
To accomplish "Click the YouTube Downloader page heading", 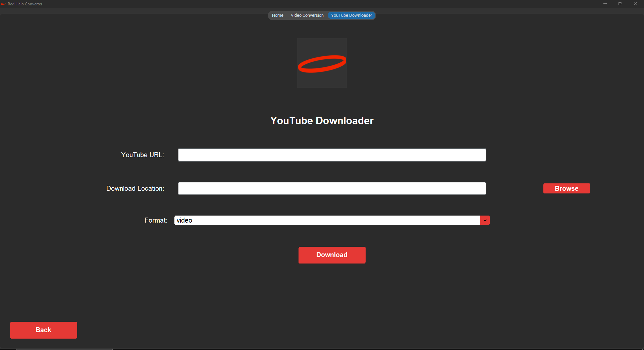I will (x=322, y=121).
